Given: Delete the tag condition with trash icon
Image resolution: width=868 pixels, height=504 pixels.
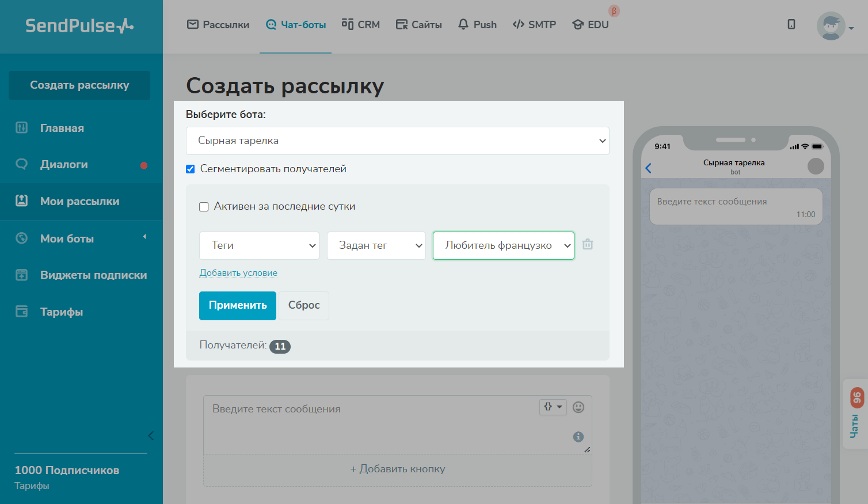Looking at the screenshot, I should click(588, 244).
